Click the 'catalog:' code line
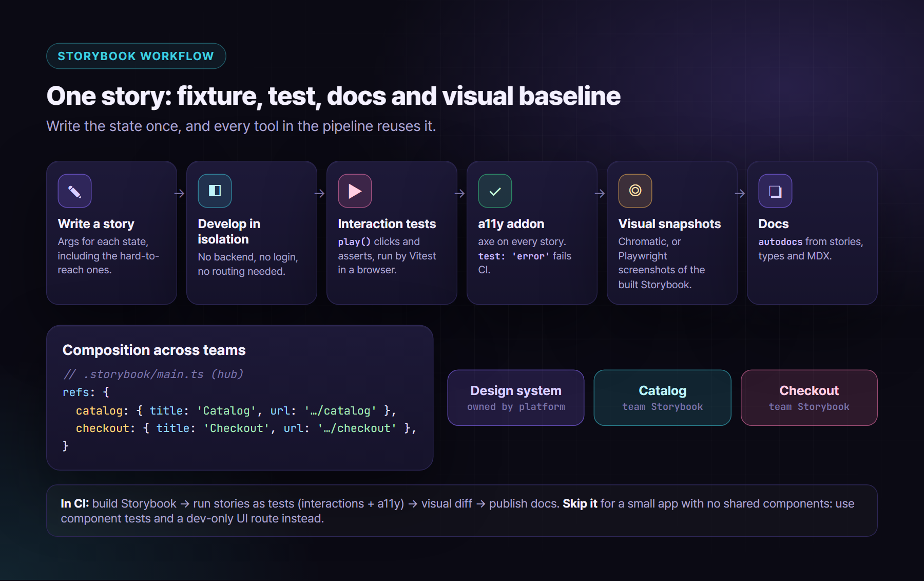 click(236, 411)
